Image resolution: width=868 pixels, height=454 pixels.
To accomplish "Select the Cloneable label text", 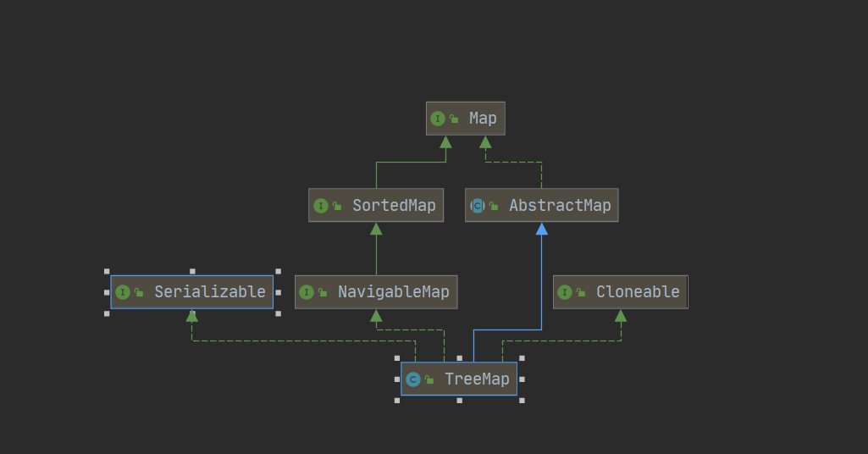I will [x=638, y=292].
